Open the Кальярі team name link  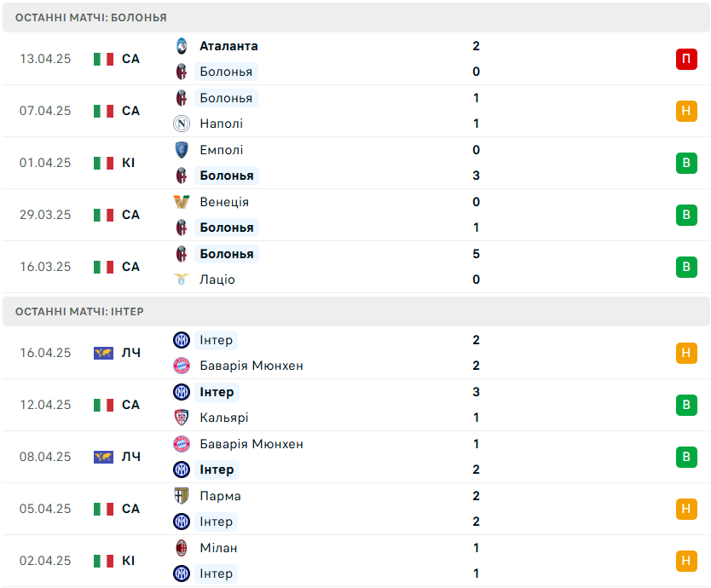(x=224, y=418)
